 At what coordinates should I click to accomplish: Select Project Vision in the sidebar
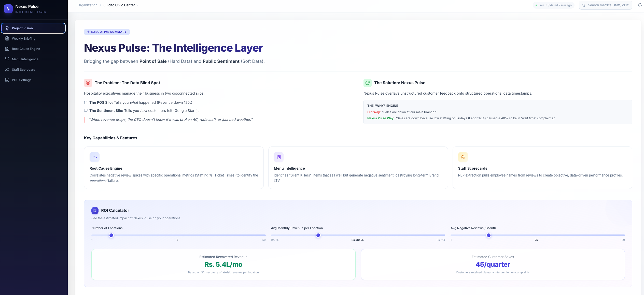click(x=22, y=28)
